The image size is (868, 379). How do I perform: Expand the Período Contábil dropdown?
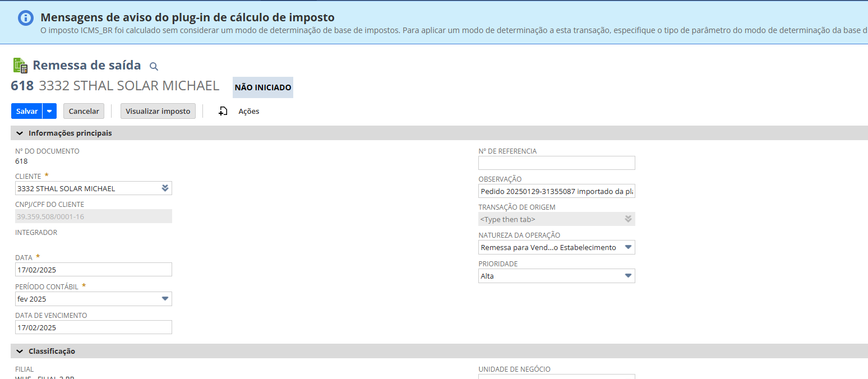click(165, 299)
